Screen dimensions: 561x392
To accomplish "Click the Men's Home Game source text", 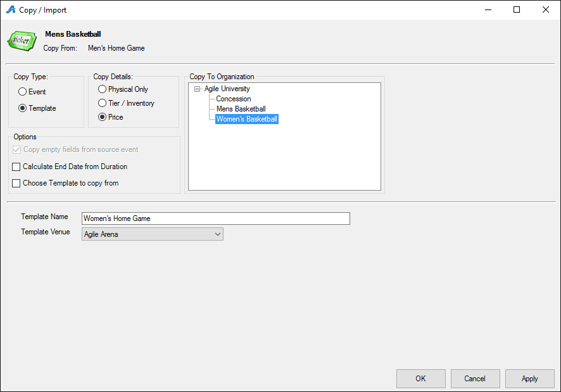I will (x=117, y=48).
